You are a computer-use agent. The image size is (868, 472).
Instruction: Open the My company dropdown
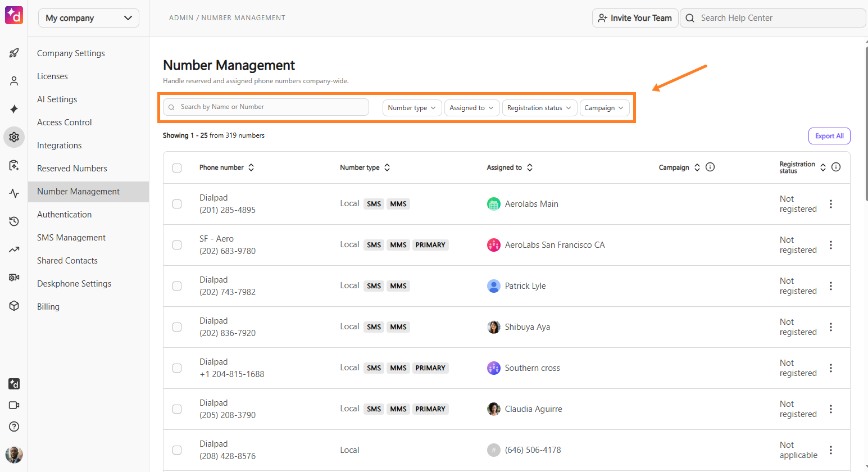(x=89, y=18)
